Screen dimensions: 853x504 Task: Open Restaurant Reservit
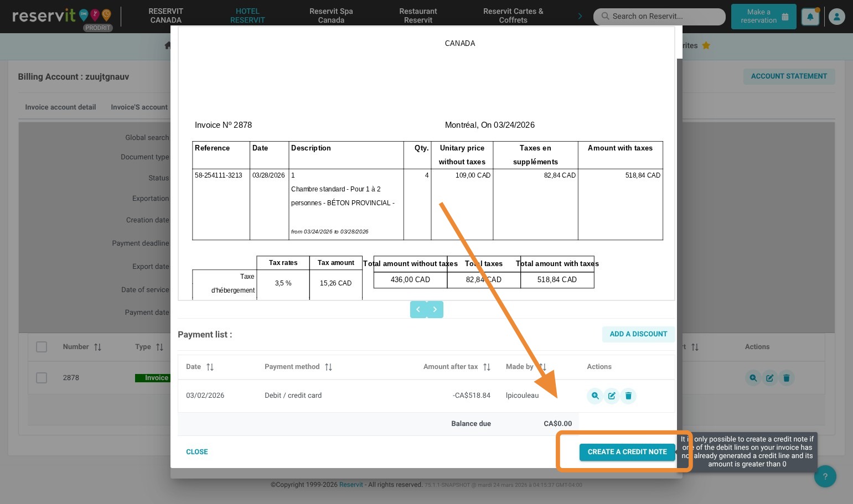click(x=418, y=15)
